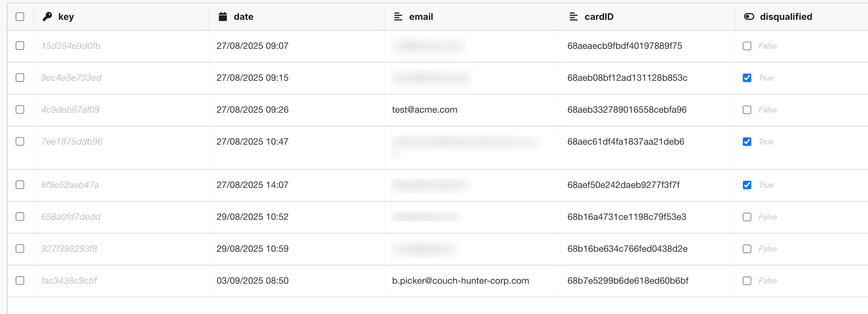868x314 pixels.
Task: Click date cell 29/08/2025 10:52
Action: 252,217
